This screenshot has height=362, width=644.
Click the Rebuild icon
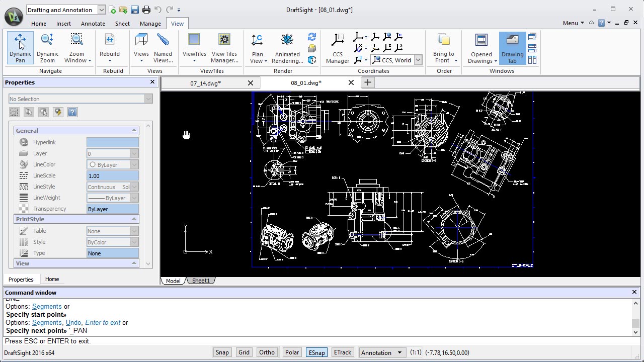(x=110, y=40)
